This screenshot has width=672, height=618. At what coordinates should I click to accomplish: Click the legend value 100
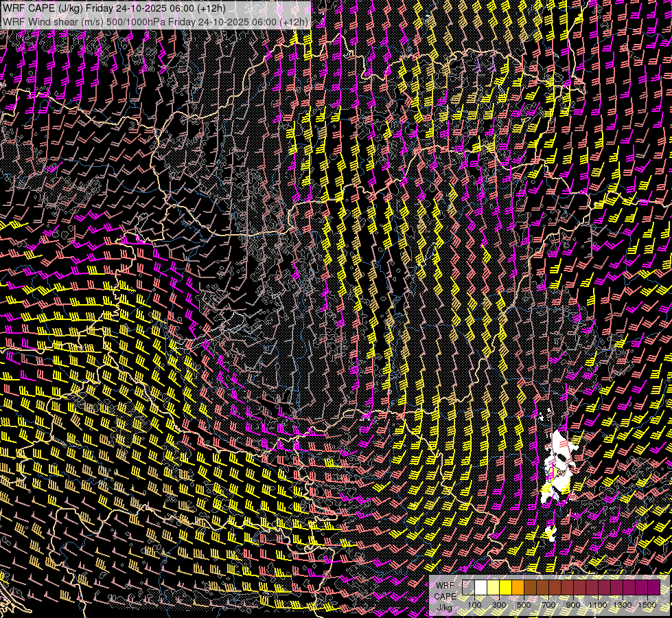tap(474, 605)
